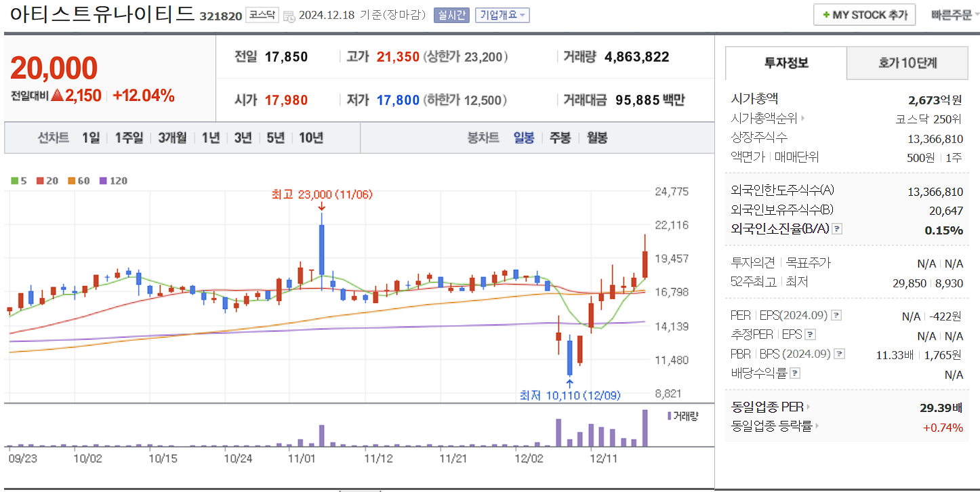The height and width of the screenshot is (492, 980).
Task: Open help icon next to 외국인소진율(B/A)
Action: pyautogui.click(x=837, y=229)
